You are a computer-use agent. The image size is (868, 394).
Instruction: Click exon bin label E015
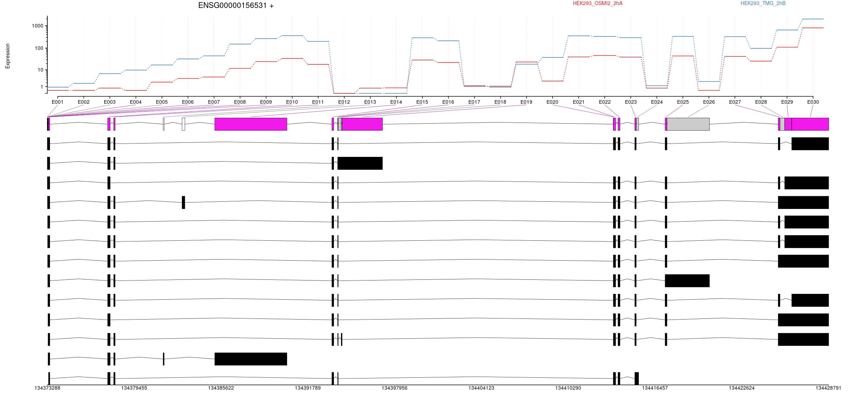[422, 102]
